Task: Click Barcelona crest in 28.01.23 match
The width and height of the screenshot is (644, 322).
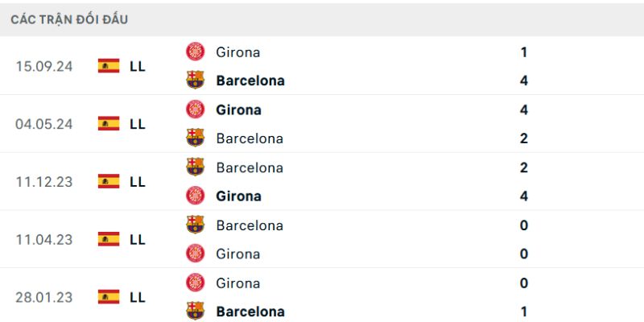Action: 195,311
